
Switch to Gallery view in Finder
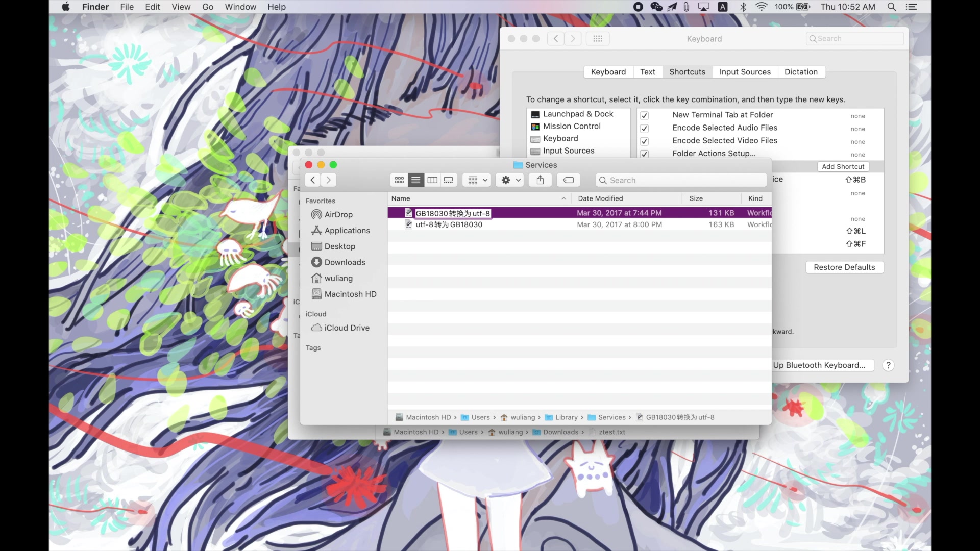[x=448, y=180]
